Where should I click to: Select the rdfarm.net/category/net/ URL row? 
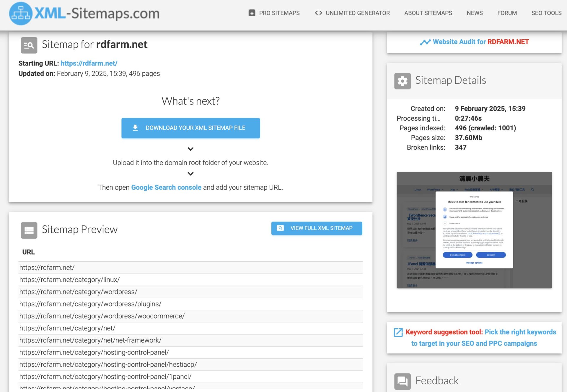tap(190, 328)
